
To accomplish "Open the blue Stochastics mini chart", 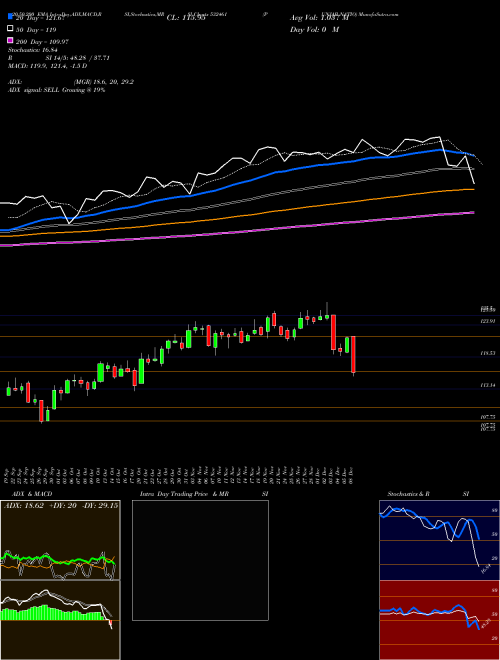I will (439, 540).
